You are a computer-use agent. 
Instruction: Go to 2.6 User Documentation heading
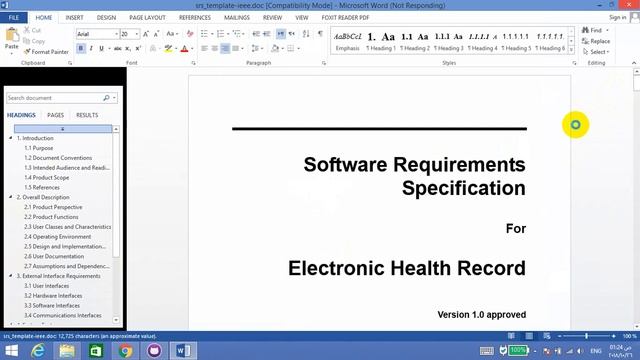pos(54,256)
